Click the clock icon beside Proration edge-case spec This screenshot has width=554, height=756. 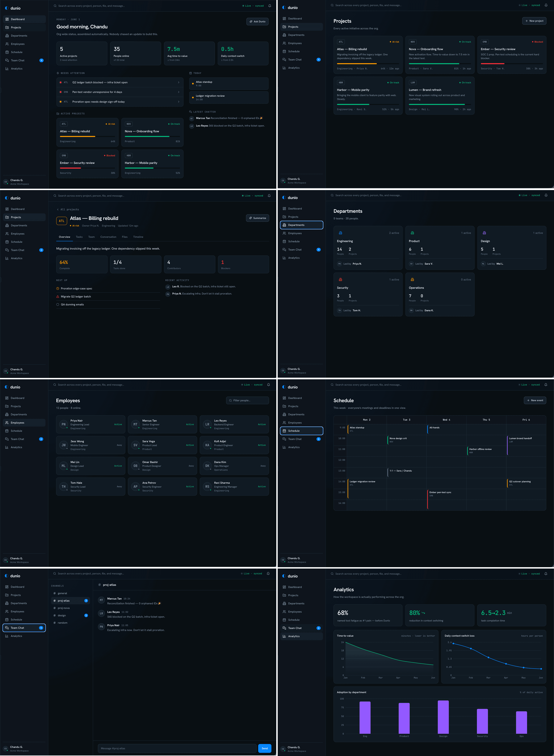(x=58, y=288)
